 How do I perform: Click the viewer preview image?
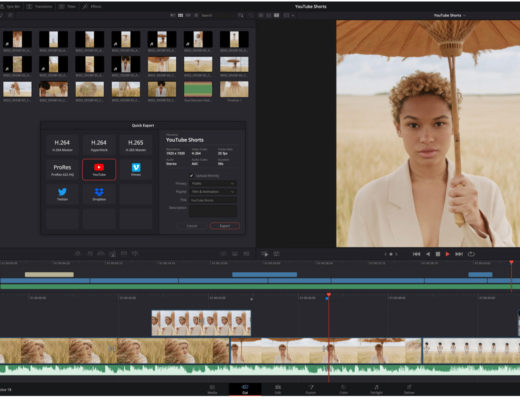428,133
